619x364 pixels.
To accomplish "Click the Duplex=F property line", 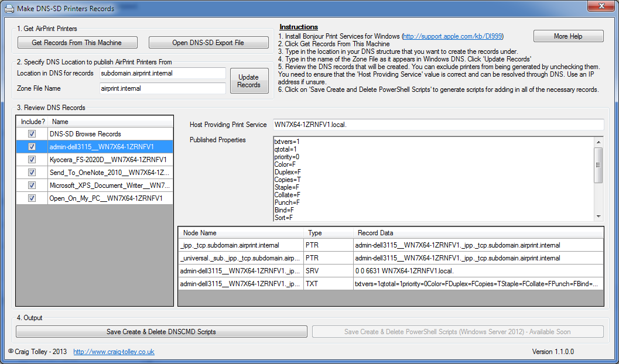I will pos(288,172).
